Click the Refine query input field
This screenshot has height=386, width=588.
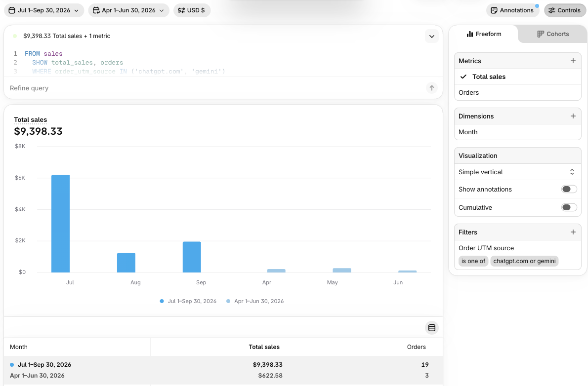pos(215,88)
